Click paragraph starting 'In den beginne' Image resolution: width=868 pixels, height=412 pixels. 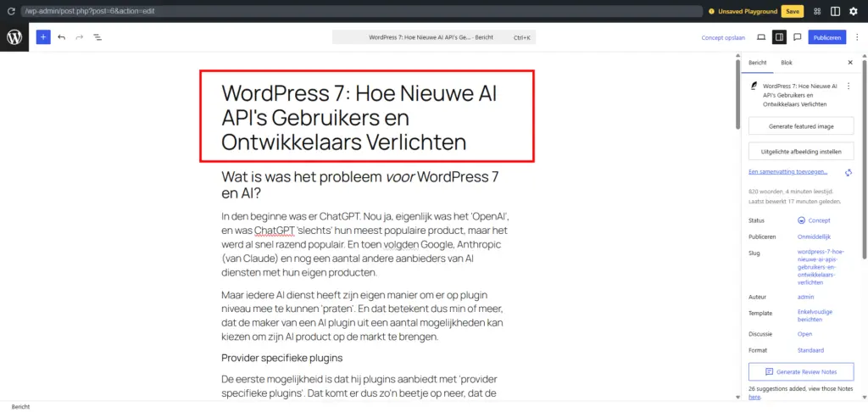click(365, 243)
